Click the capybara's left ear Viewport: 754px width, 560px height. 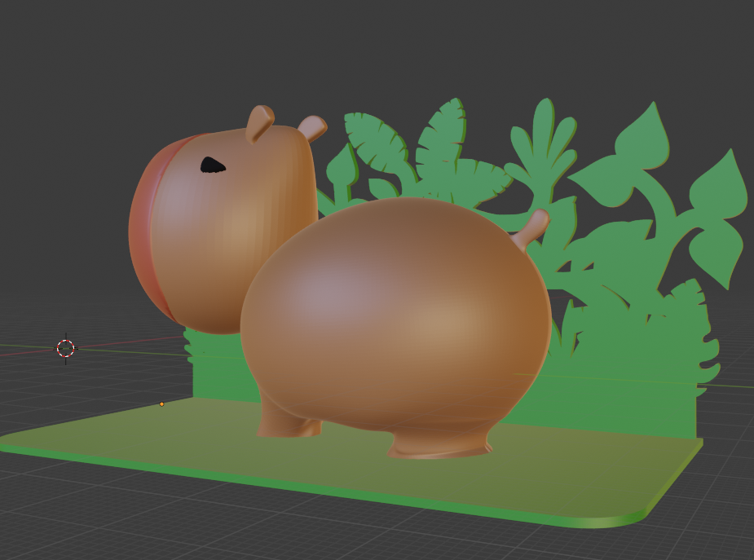[x=260, y=124]
